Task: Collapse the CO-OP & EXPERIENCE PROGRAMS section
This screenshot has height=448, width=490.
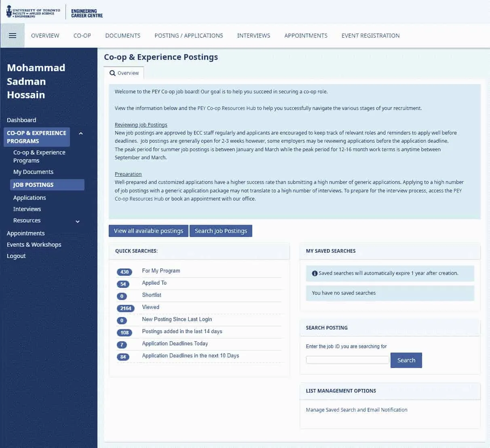Action: pyautogui.click(x=80, y=133)
